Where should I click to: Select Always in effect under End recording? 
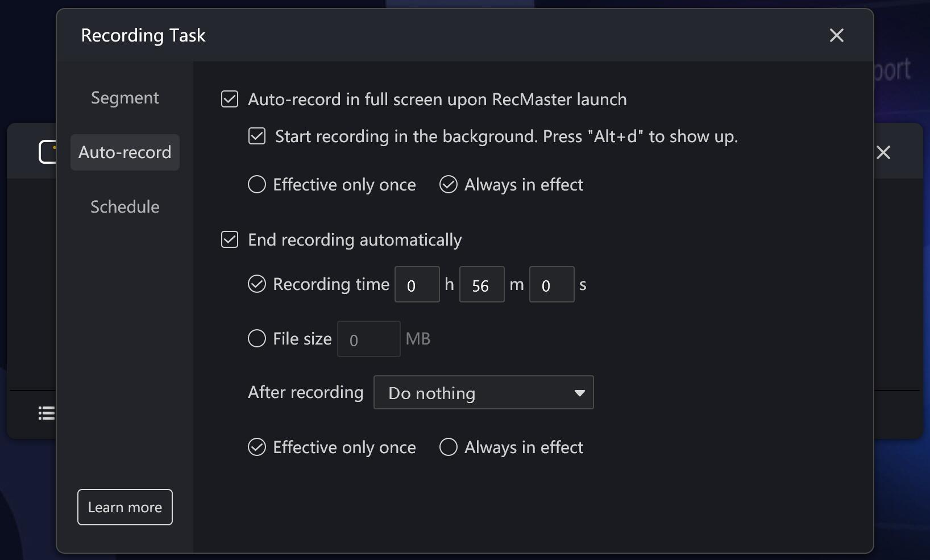449,447
